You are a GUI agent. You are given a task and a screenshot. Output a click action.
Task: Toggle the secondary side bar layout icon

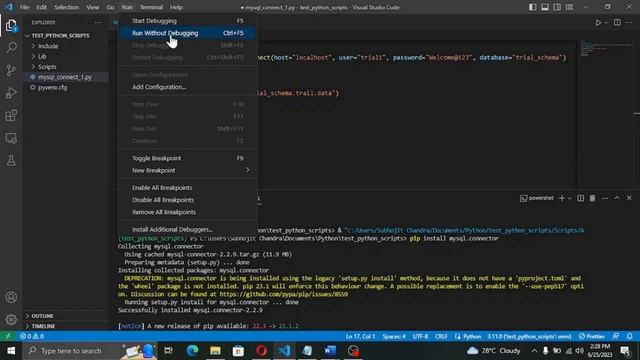[x=557, y=7]
